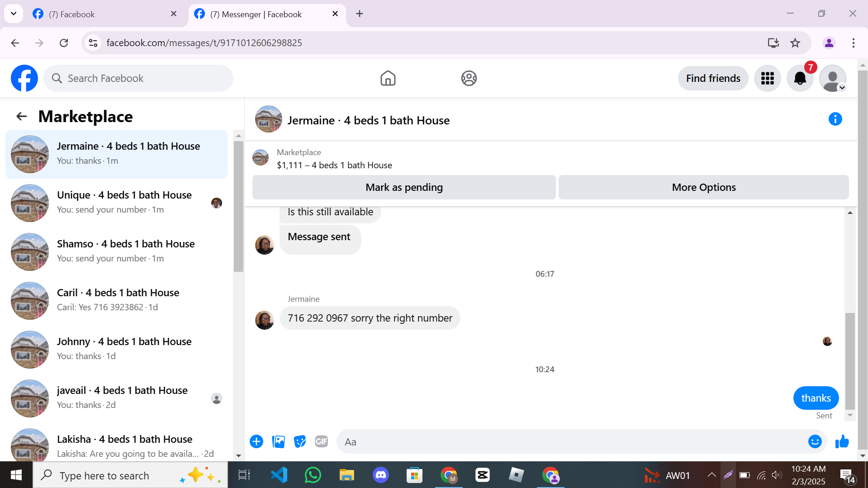Bookmark this page with the star
Screen dimensions: 868x488
click(x=795, y=43)
